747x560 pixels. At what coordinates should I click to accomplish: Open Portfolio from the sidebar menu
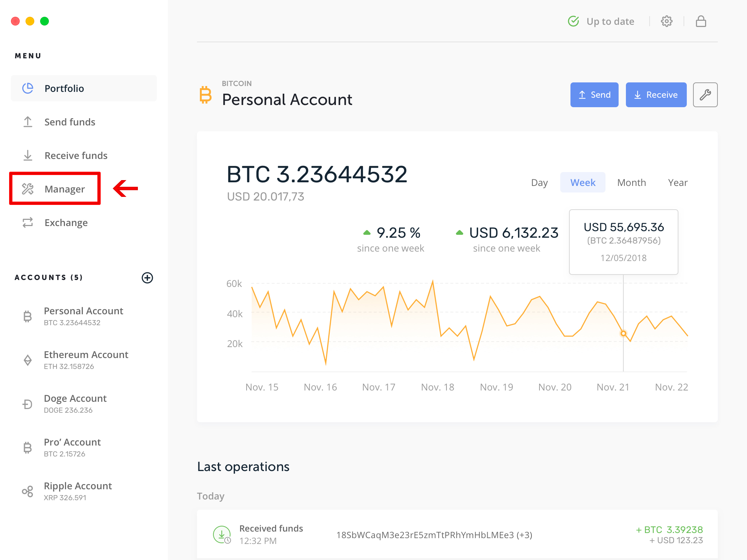pos(64,89)
